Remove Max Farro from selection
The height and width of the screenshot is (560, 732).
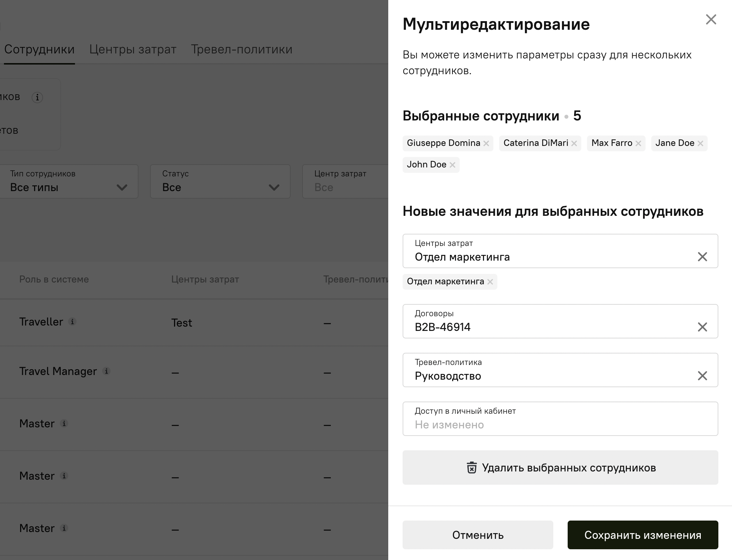pos(638,143)
